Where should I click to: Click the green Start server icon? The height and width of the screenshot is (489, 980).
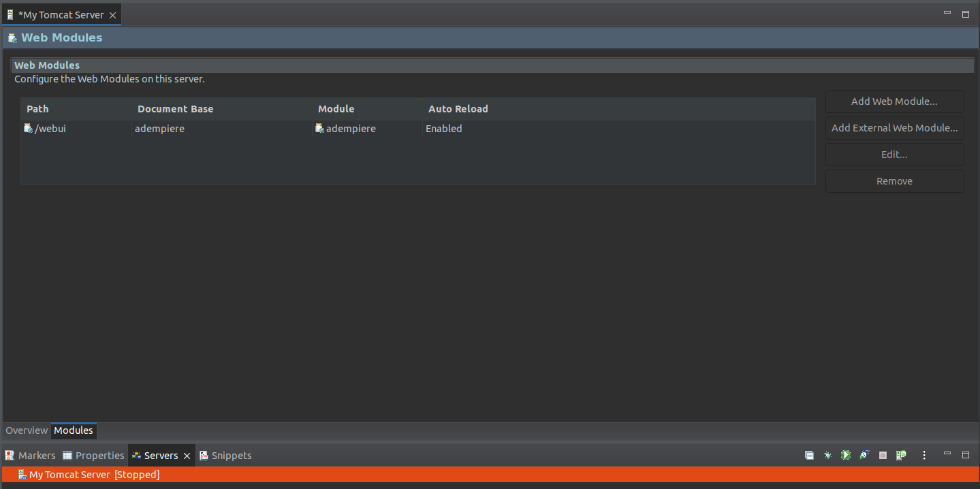point(846,455)
